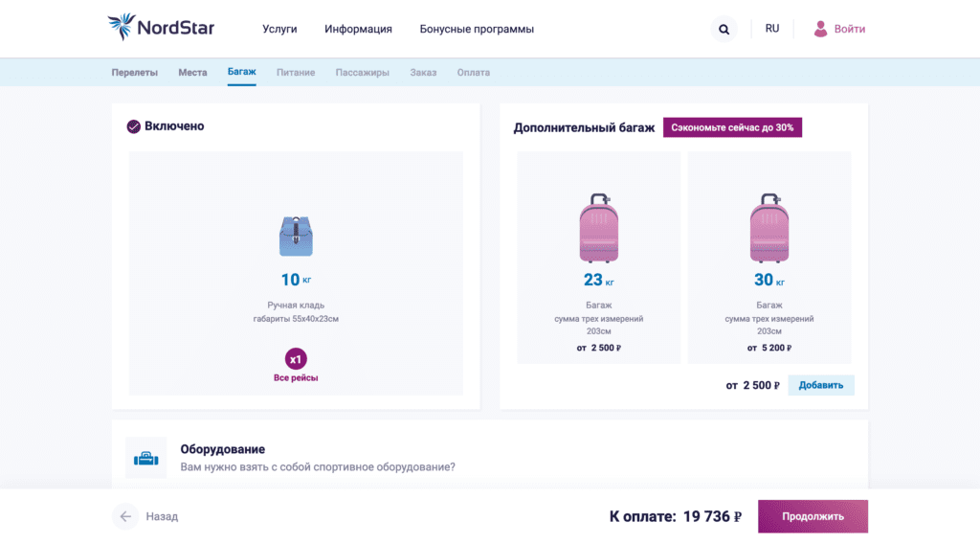Click 'Ручная кладь' description text
The height and width of the screenshot is (544, 980).
296,306
